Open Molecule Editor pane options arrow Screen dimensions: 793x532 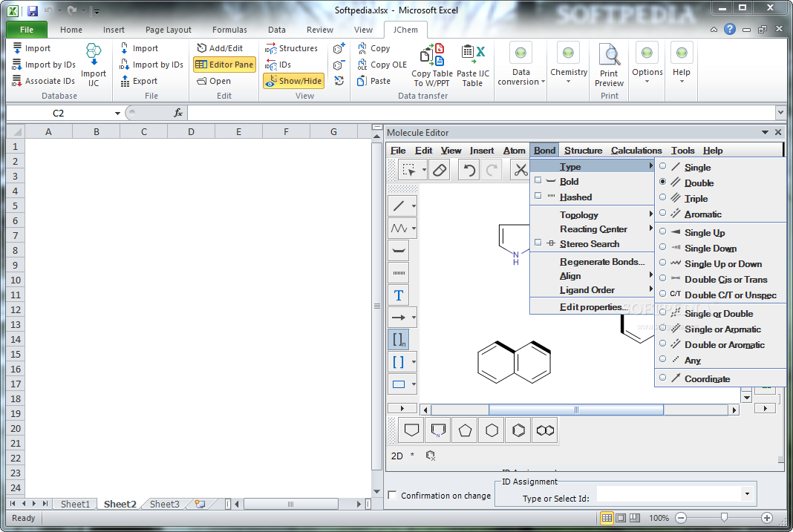(x=765, y=132)
